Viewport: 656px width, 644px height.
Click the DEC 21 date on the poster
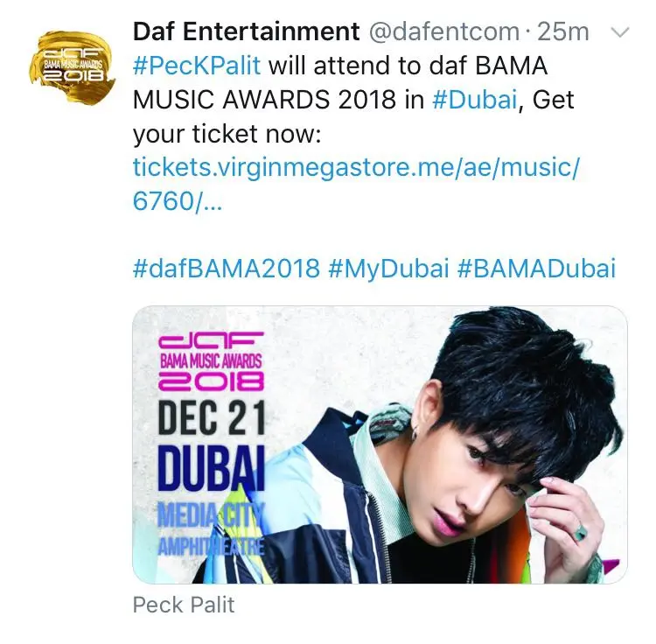point(212,417)
